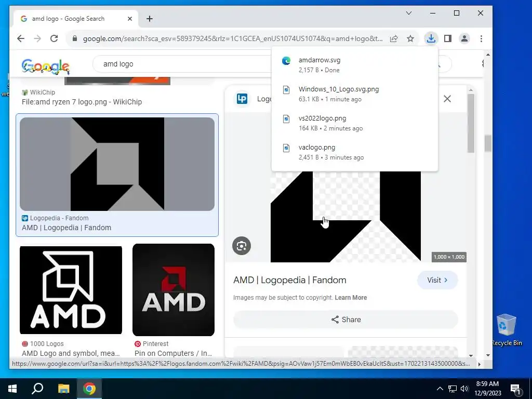Click the Share button
Viewport: 532px width, 399px height.
(x=345, y=320)
